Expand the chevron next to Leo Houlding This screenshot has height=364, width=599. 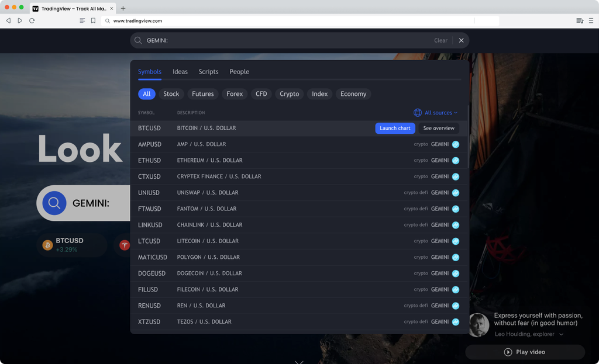tap(562, 334)
